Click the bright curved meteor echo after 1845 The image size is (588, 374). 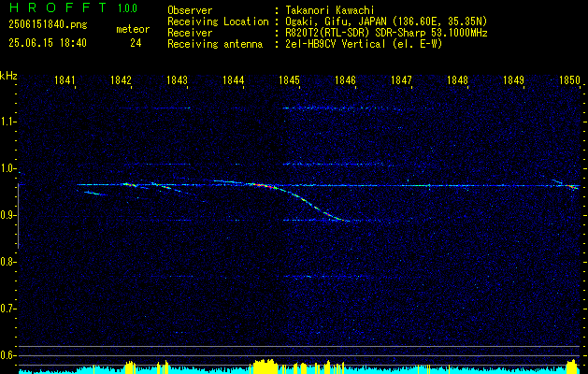point(311,203)
